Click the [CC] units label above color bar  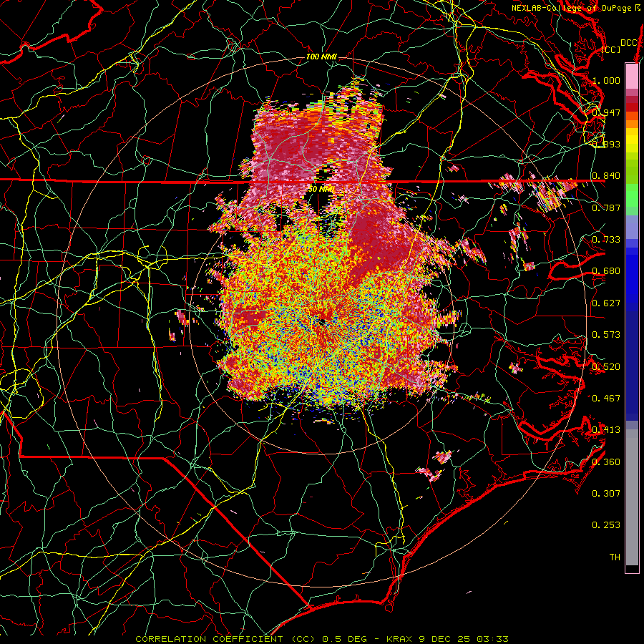tap(610, 49)
